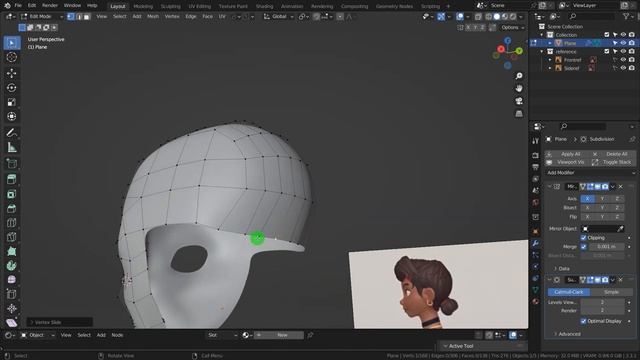640x360 pixels.
Task: Click the Toggle Stack button
Action: tap(613, 162)
